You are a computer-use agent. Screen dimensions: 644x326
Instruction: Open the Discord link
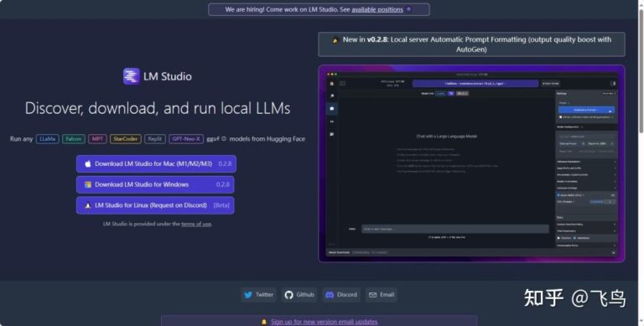(341, 295)
